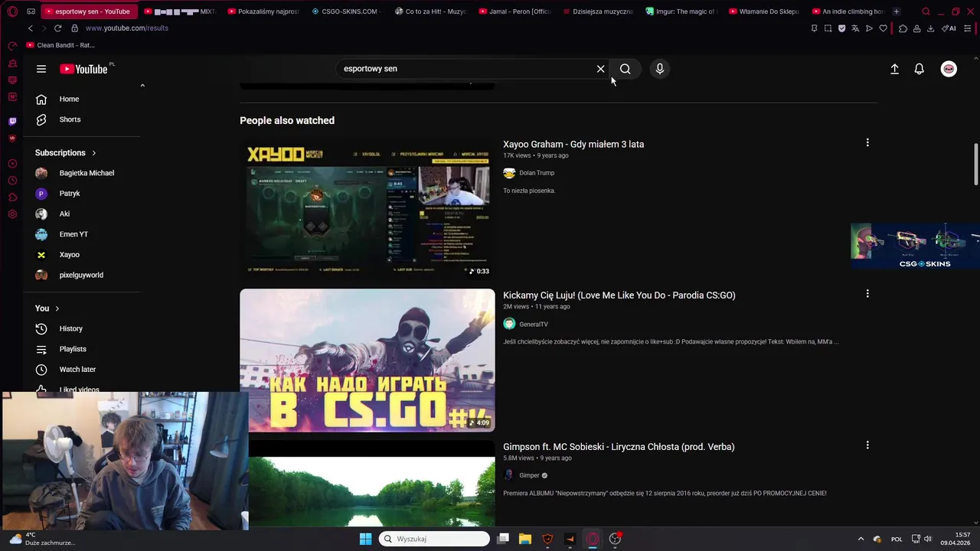Go forward in browser history
980x551 pixels.
[43, 28]
